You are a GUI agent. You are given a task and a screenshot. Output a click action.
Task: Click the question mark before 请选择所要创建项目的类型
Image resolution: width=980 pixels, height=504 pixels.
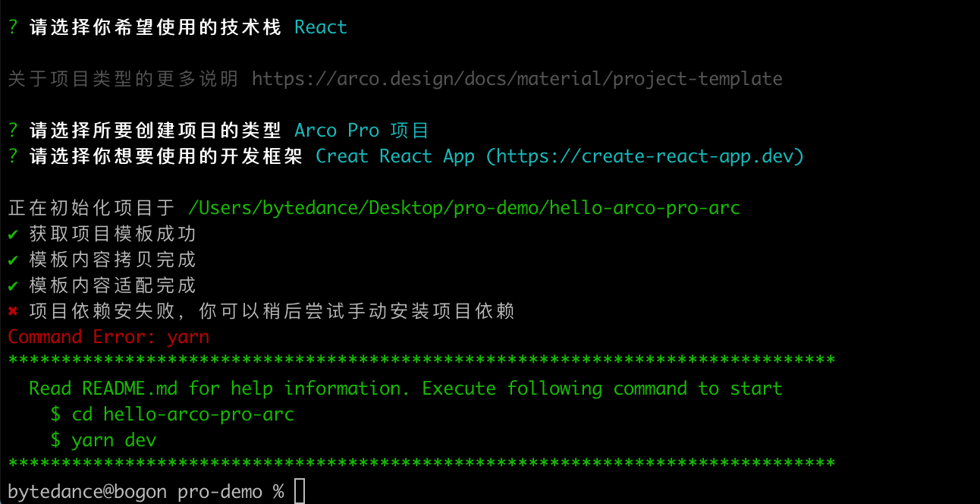(13, 131)
